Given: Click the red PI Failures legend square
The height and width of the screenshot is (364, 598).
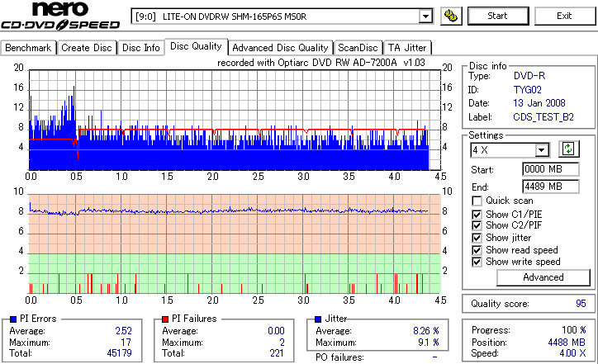Looking at the screenshot, I should click(x=165, y=319).
